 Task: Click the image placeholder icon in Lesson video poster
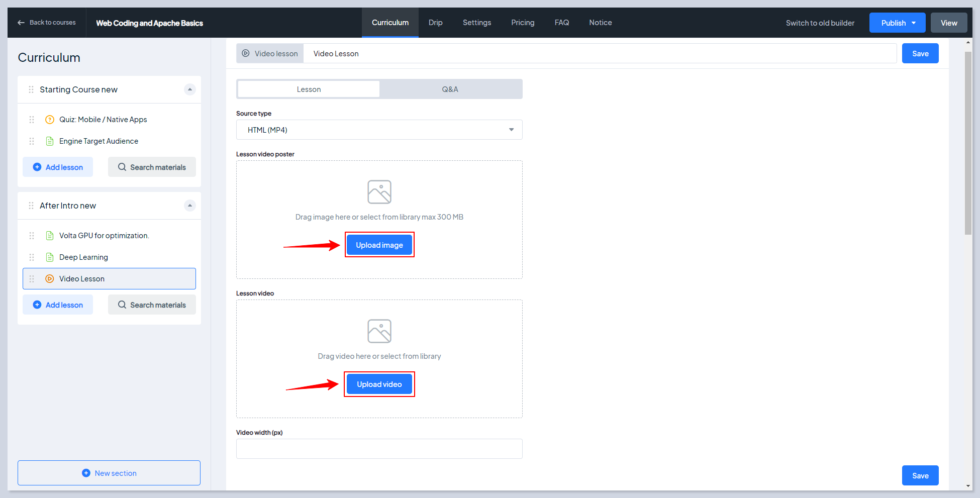coord(379,192)
